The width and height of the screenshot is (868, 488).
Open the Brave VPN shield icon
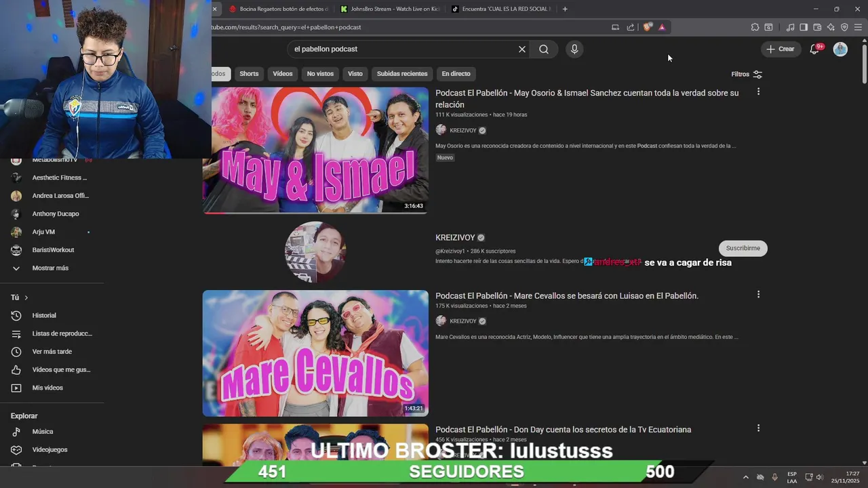coord(844,27)
